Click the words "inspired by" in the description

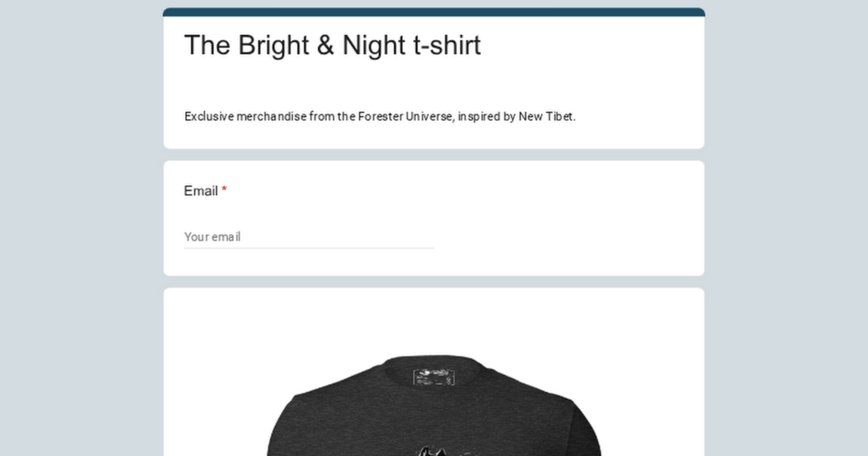coord(487,116)
